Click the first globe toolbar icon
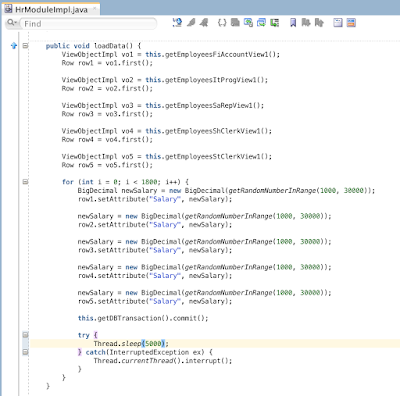Image resolution: width=400 pixels, height=396 pixels. 177,22
